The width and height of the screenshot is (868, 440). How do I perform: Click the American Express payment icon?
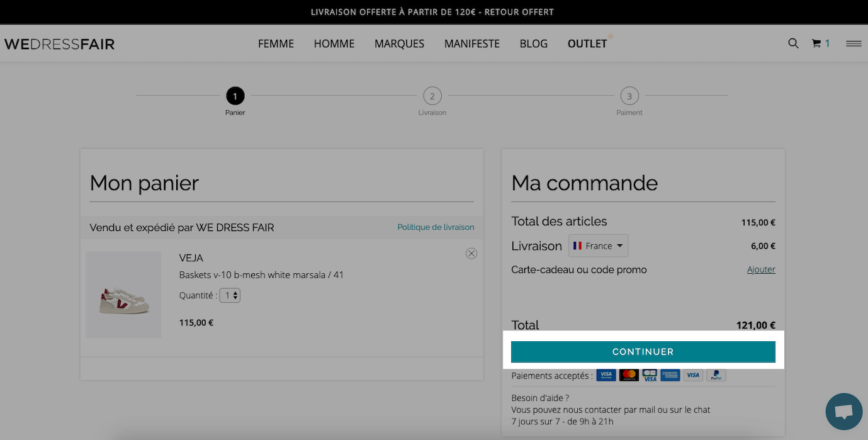(670, 375)
